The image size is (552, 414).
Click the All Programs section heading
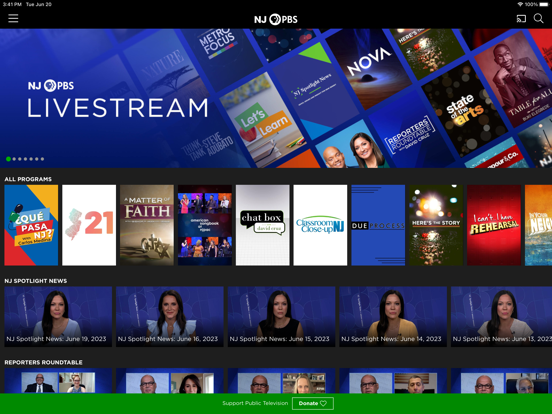pyautogui.click(x=28, y=179)
